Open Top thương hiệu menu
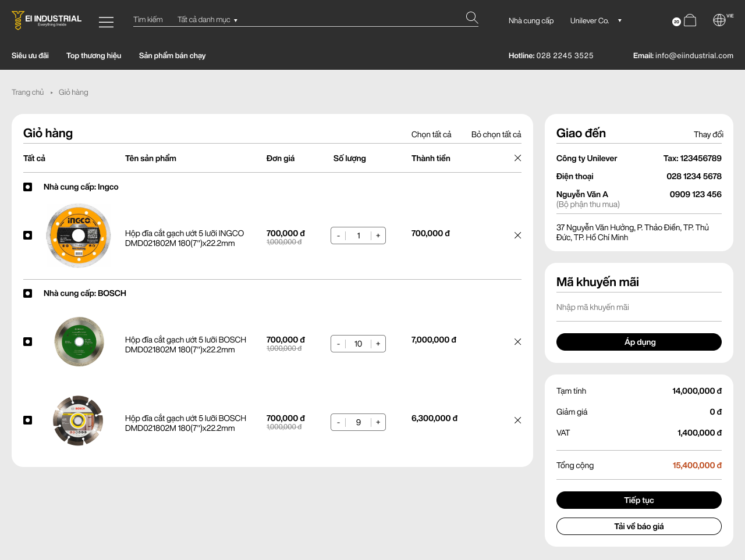The height and width of the screenshot is (560, 745). pos(94,56)
